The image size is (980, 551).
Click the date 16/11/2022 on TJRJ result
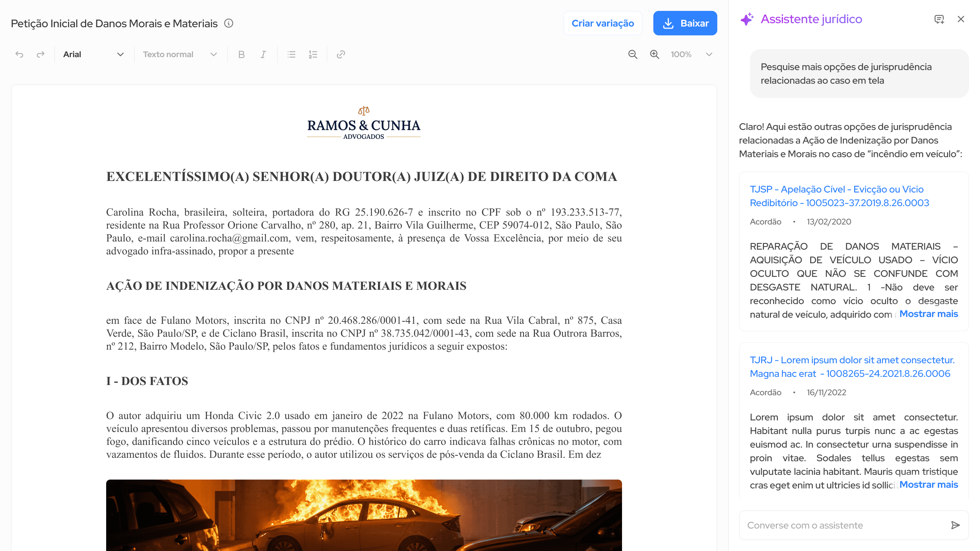[x=826, y=393]
